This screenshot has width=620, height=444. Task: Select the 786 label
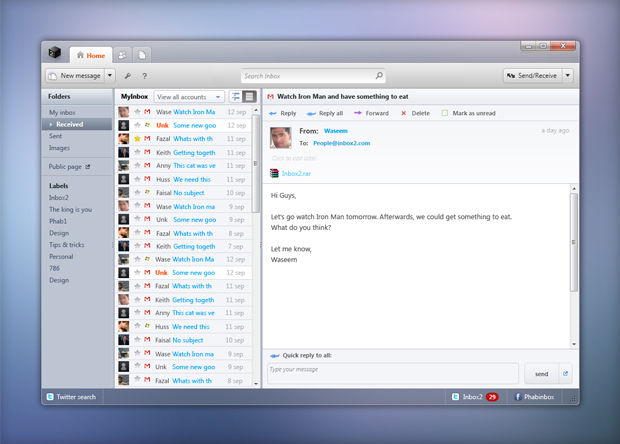pyautogui.click(x=54, y=268)
